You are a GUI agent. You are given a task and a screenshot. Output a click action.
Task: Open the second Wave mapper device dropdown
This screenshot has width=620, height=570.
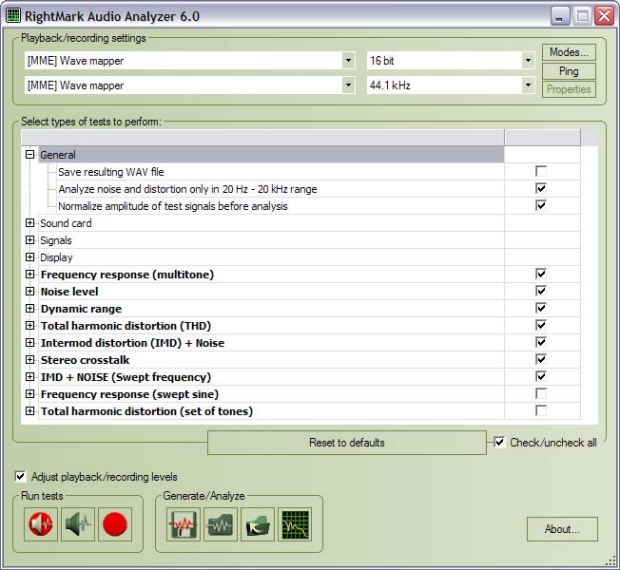(348, 85)
